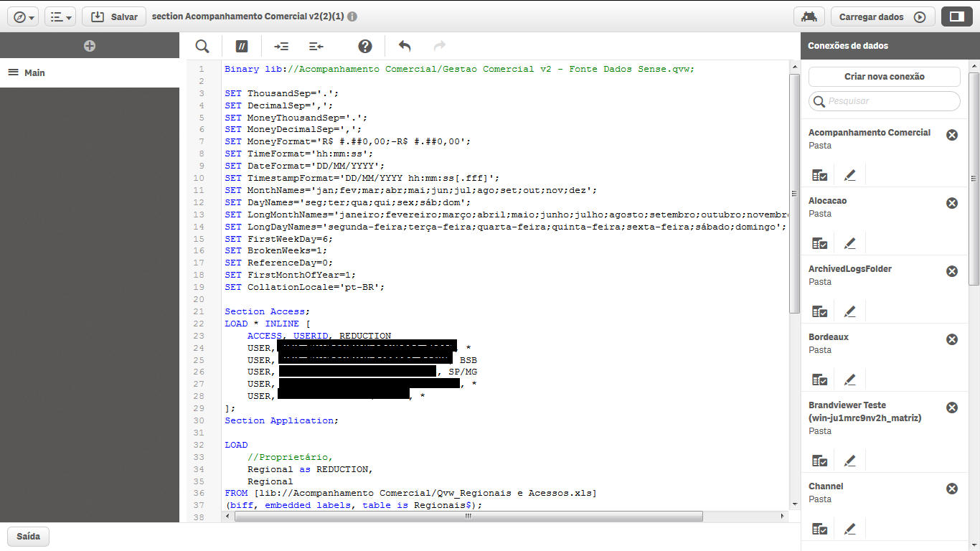This screenshot has height=551, width=980.
Task: Indent the selected script lines
Action: (x=281, y=47)
